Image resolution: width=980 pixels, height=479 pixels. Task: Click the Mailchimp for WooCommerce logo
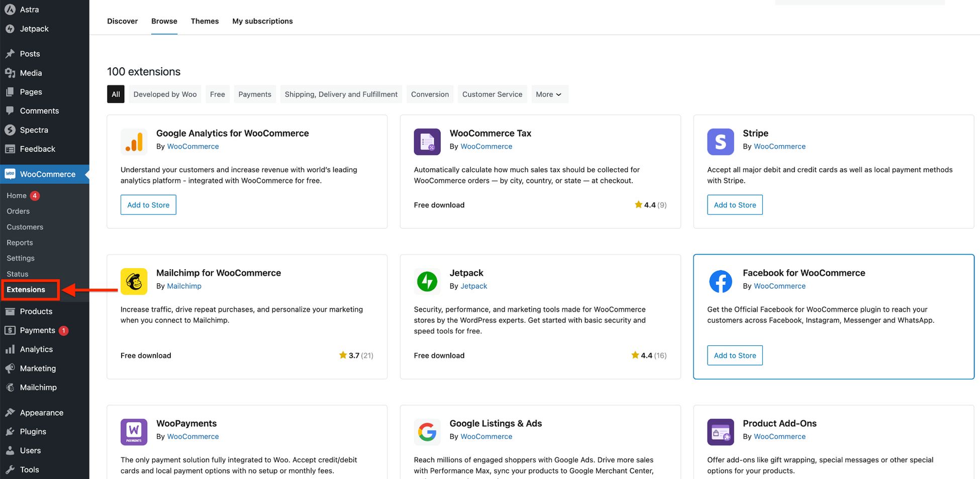click(x=134, y=281)
